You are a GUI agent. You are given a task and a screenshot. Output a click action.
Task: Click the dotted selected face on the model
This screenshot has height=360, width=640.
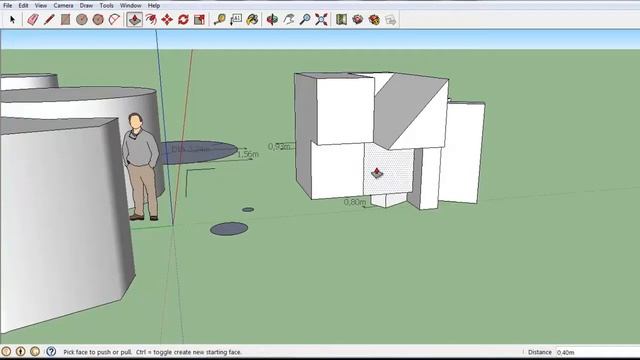pyautogui.click(x=388, y=168)
